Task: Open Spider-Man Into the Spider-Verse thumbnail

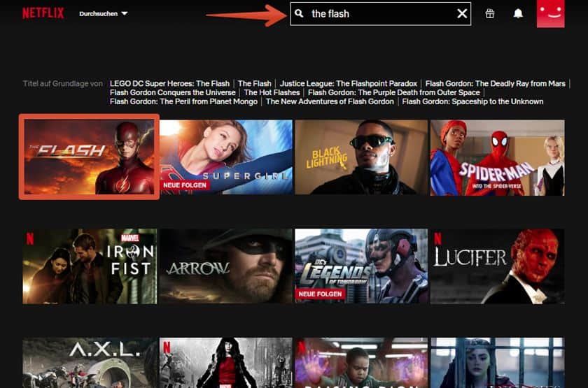Action: pos(497,158)
